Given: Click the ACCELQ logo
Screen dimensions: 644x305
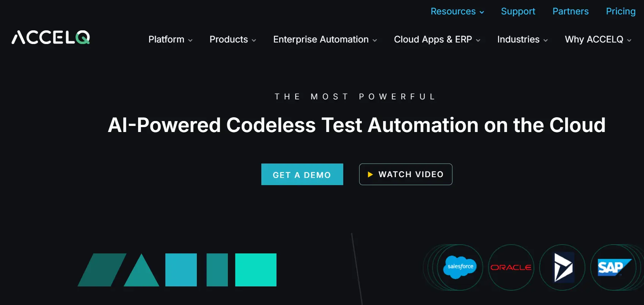Looking at the screenshot, I should [51, 37].
